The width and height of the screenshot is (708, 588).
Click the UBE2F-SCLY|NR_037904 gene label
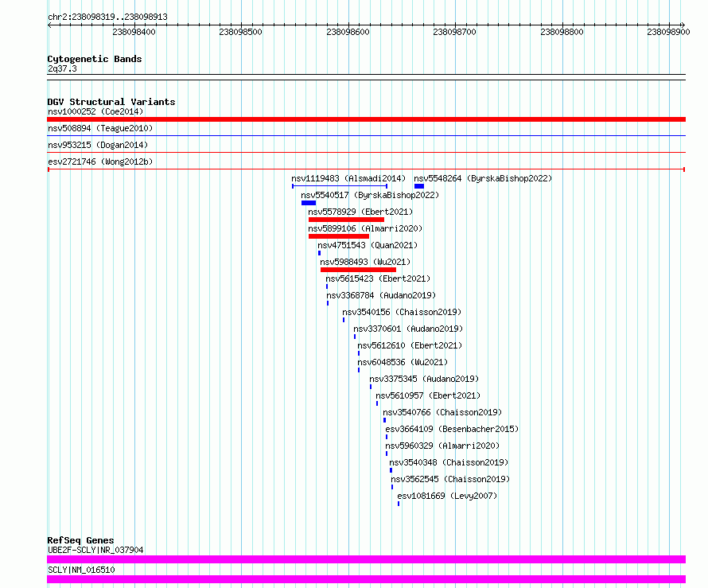click(x=95, y=550)
